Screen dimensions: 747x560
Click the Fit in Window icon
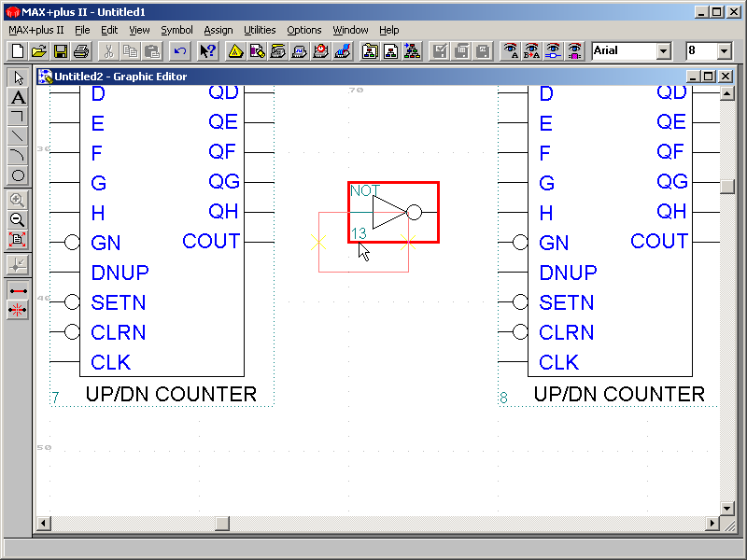click(18, 240)
